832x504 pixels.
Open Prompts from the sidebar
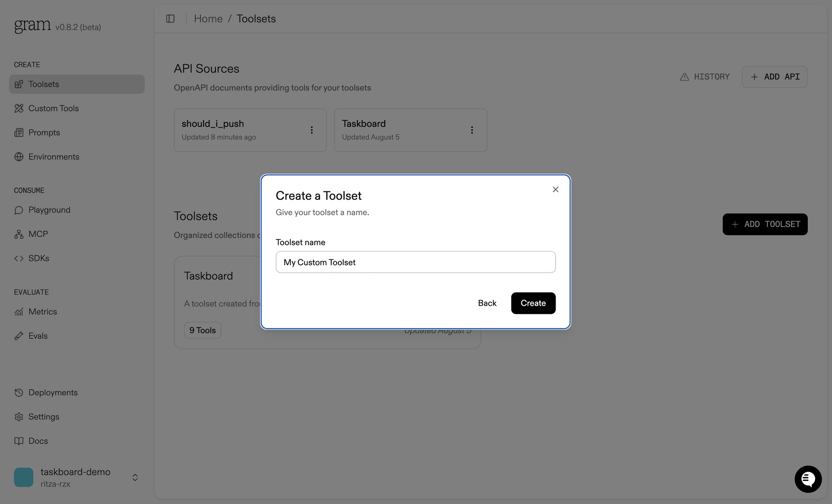click(44, 132)
